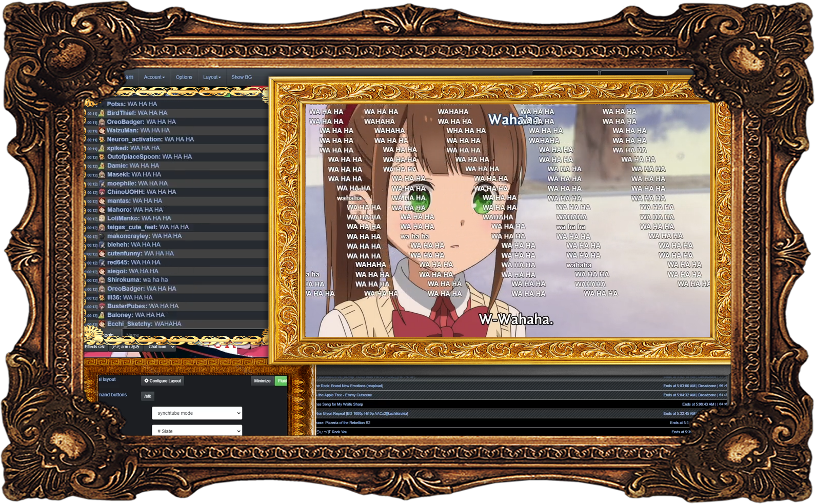
Task: Click siegoi's chat avatar icon
Action: tap(102, 271)
